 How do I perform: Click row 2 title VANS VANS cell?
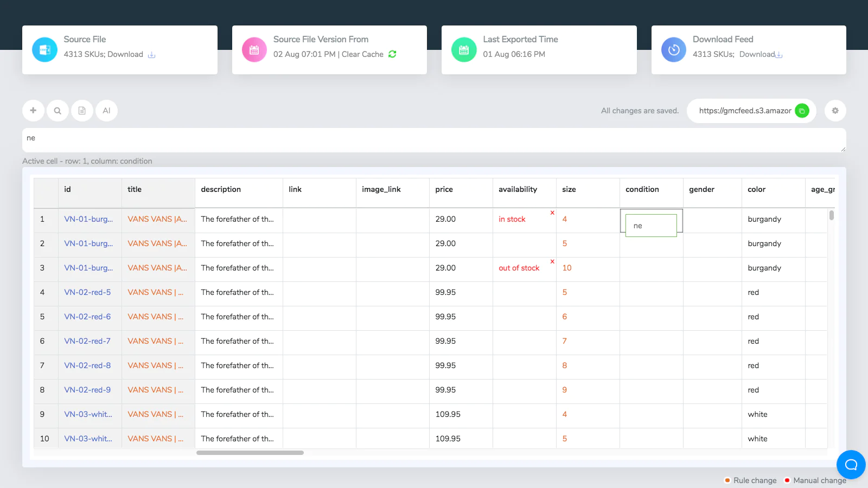click(x=158, y=245)
